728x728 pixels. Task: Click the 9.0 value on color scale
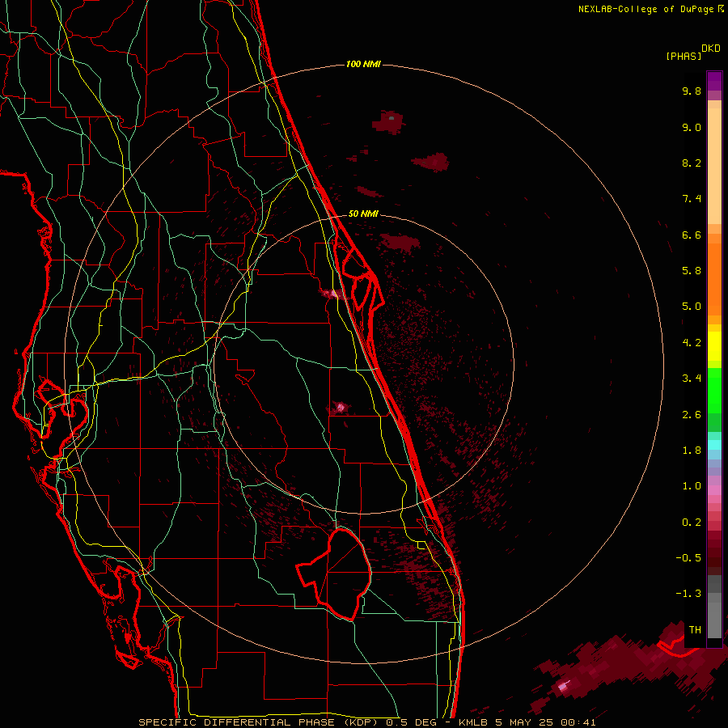[692, 127]
